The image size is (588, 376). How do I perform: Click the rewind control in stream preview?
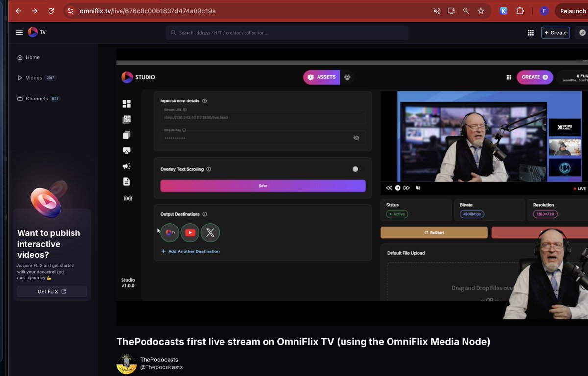pos(389,188)
